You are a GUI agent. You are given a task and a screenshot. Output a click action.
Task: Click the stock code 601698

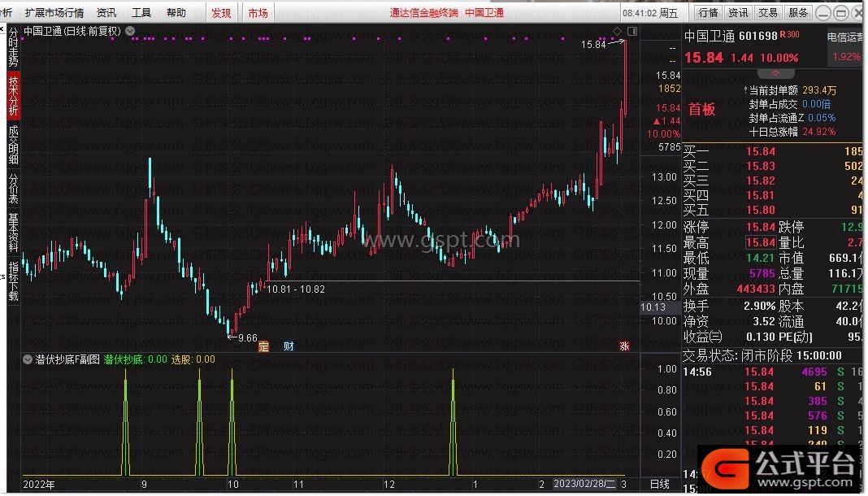[758, 36]
